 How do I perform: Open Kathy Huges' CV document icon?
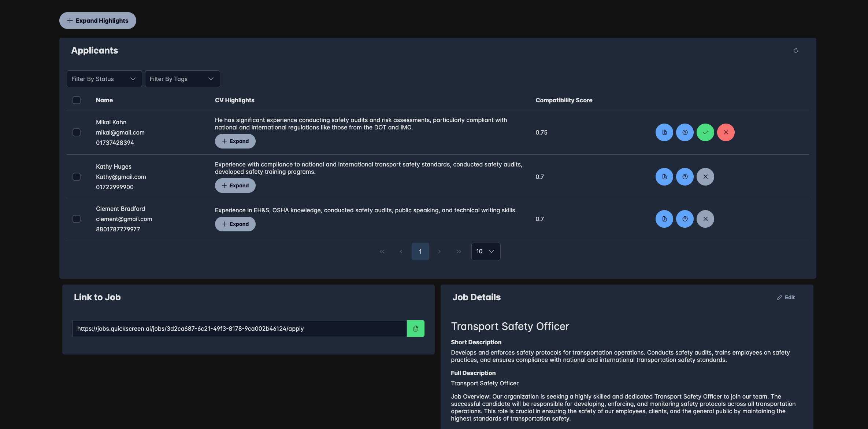coord(664,177)
